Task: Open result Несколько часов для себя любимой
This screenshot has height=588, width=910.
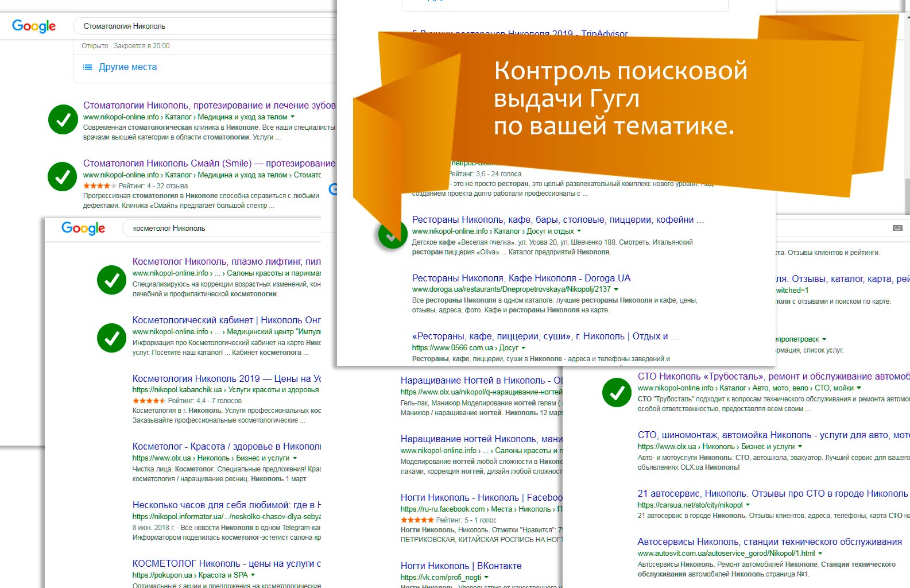Action: coord(226,505)
